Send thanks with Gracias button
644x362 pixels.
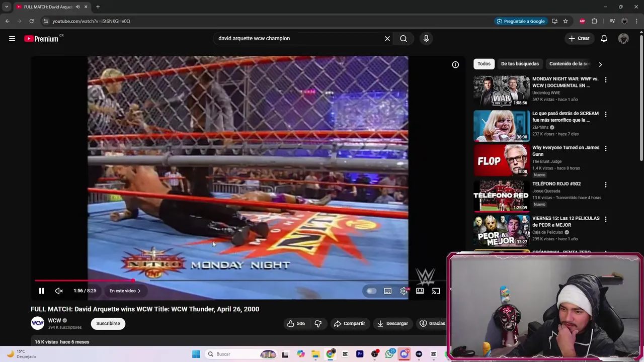[433, 323]
